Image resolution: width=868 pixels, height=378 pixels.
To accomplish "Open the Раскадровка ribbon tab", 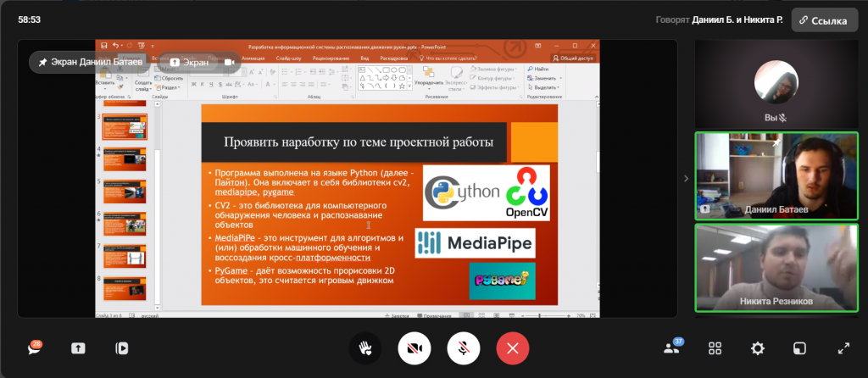I will pyautogui.click(x=393, y=58).
